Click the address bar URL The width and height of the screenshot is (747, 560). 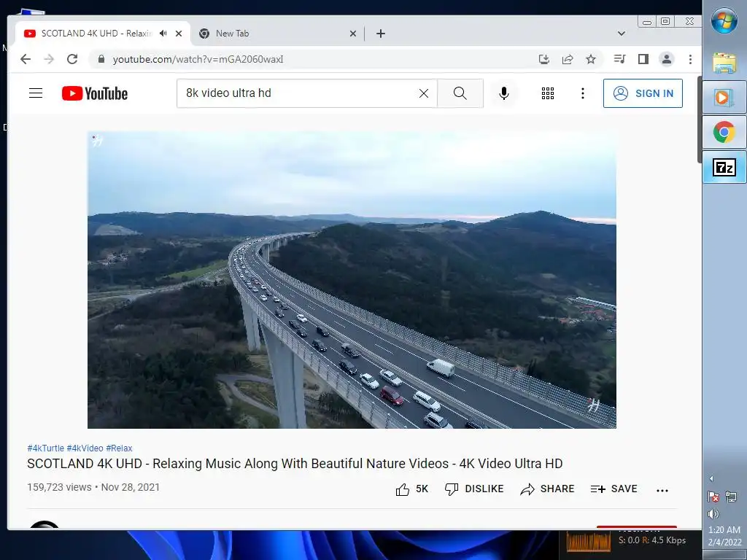tap(198, 59)
